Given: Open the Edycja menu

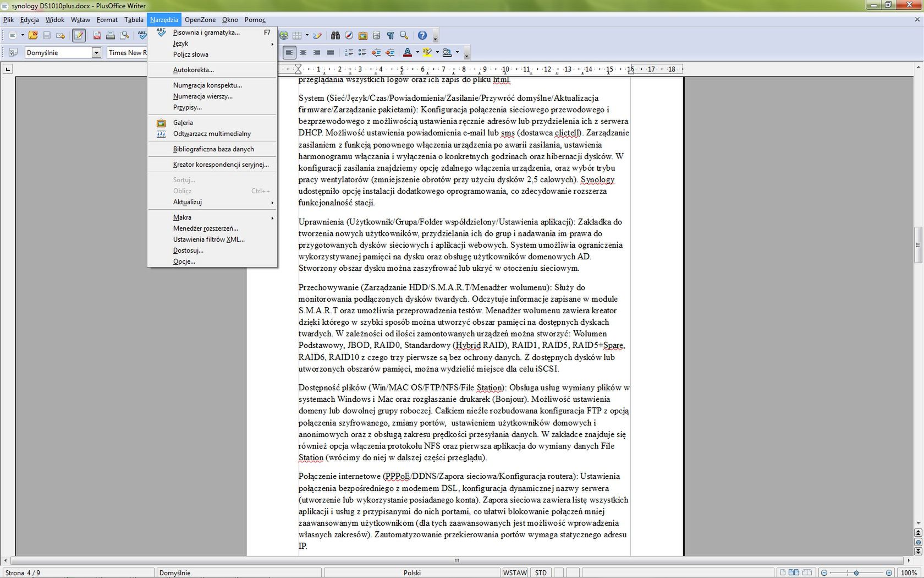Looking at the screenshot, I should tap(30, 20).
